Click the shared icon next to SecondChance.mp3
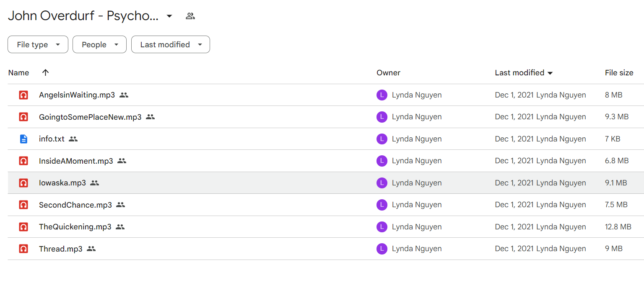This screenshot has height=288, width=644. tap(121, 205)
